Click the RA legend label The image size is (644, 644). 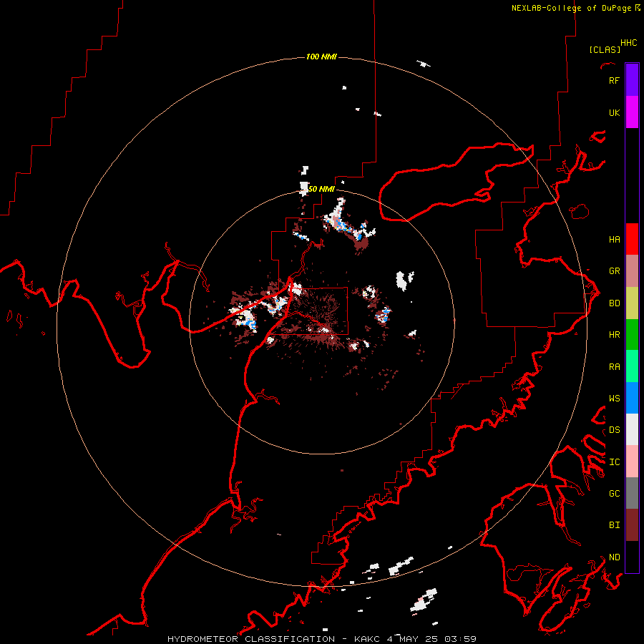tap(614, 366)
